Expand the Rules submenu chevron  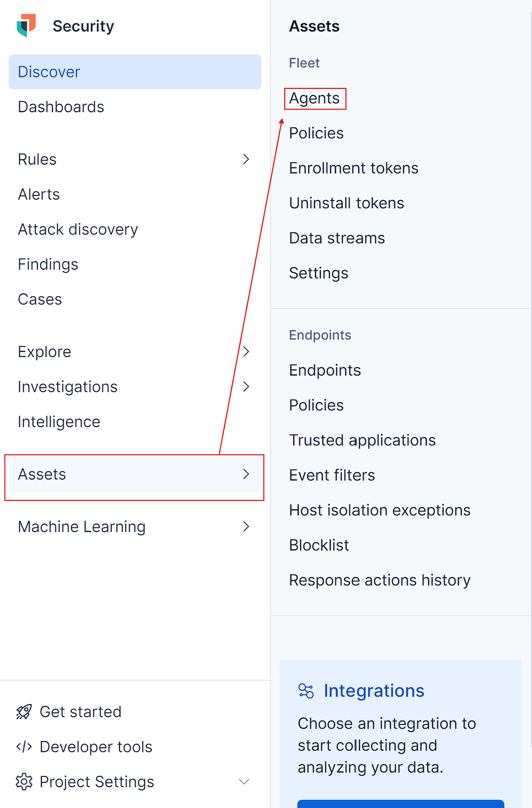click(246, 159)
